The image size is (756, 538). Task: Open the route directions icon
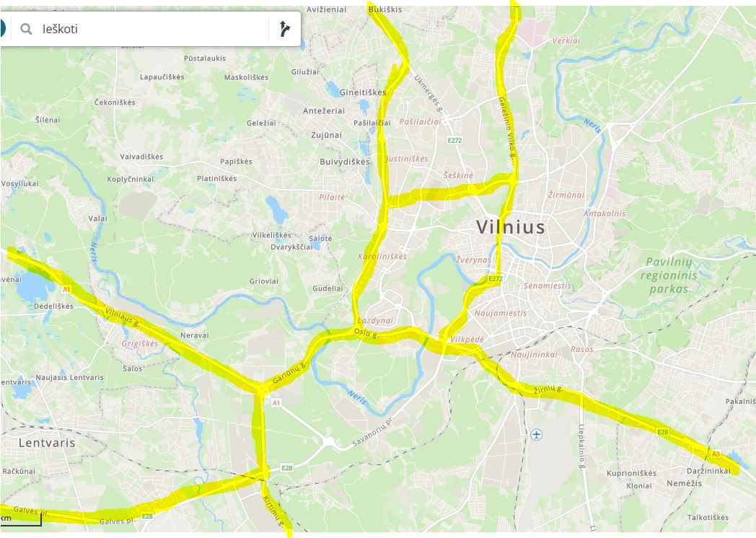(x=284, y=29)
